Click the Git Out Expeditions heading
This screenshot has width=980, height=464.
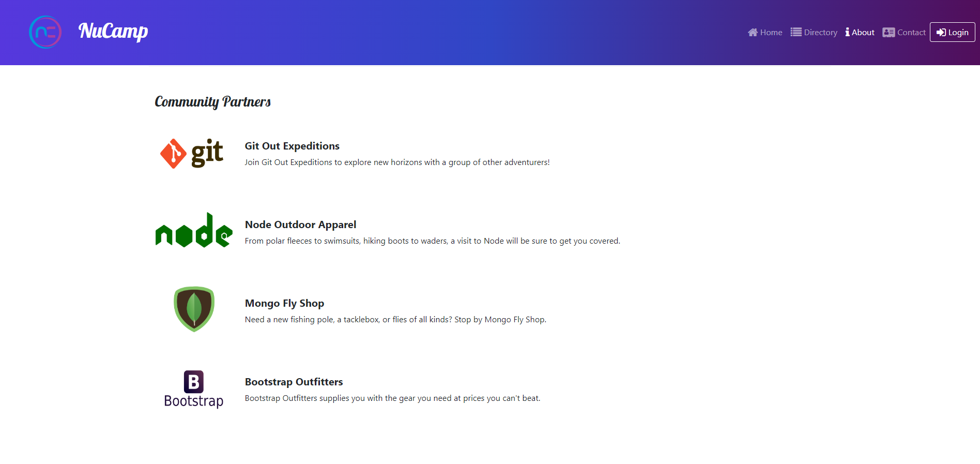pyautogui.click(x=292, y=146)
